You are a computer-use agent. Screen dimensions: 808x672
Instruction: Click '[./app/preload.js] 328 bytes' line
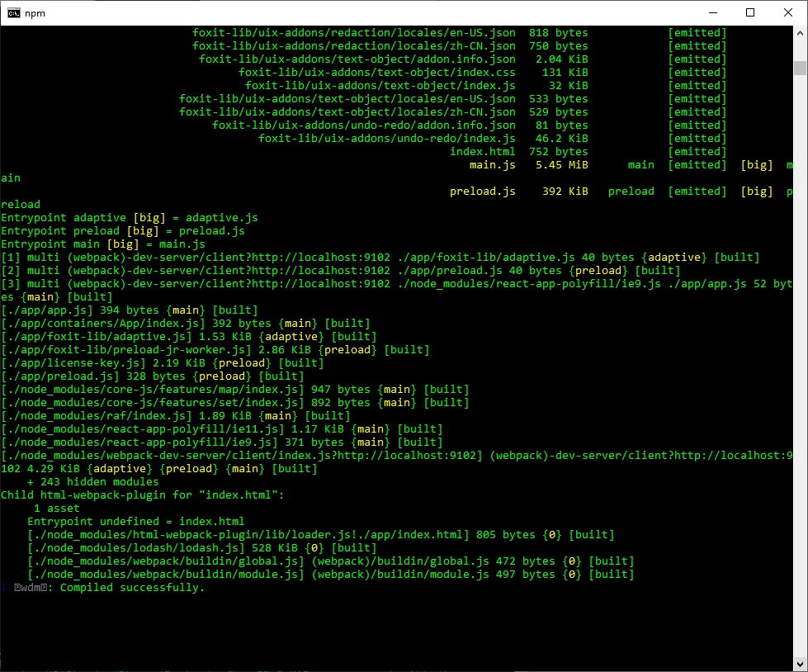pos(153,376)
